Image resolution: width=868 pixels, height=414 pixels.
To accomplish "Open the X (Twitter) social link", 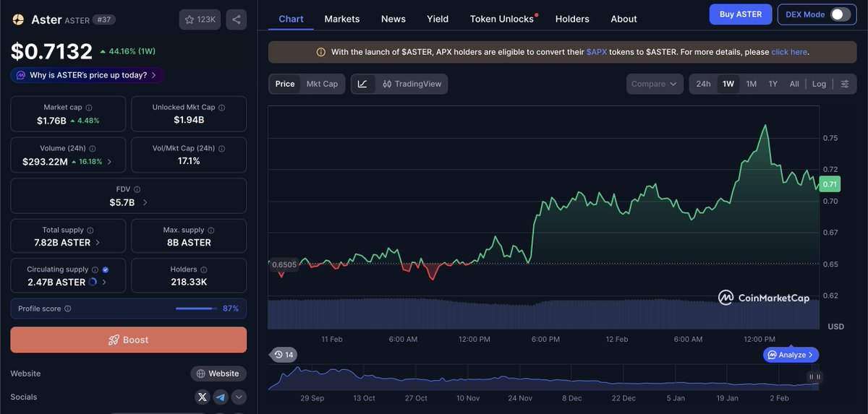I will 203,397.
